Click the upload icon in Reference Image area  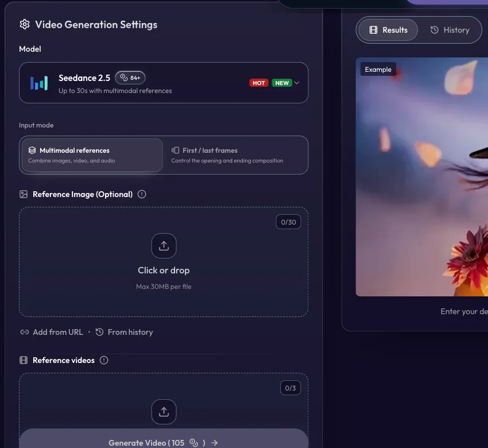[164, 246]
